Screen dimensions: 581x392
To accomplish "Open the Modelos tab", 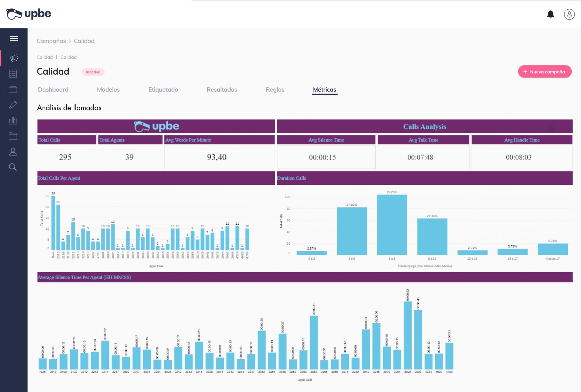I will pyautogui.click(x=108, y=90).
